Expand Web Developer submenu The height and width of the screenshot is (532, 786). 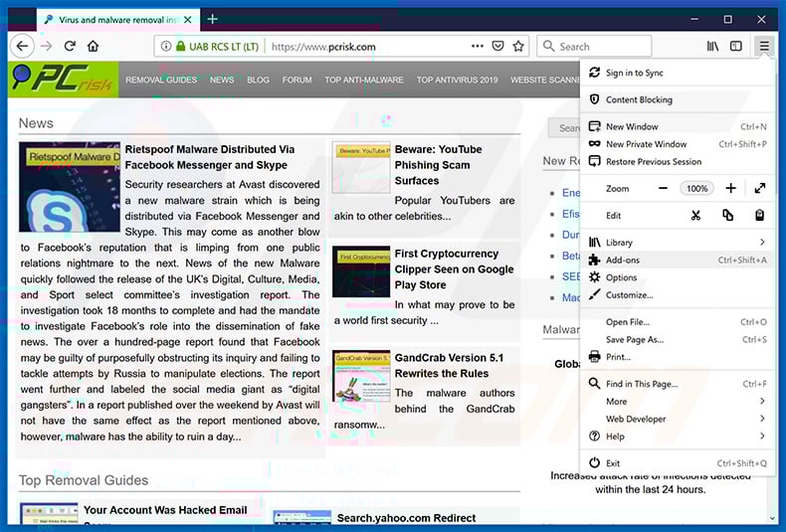678,419
